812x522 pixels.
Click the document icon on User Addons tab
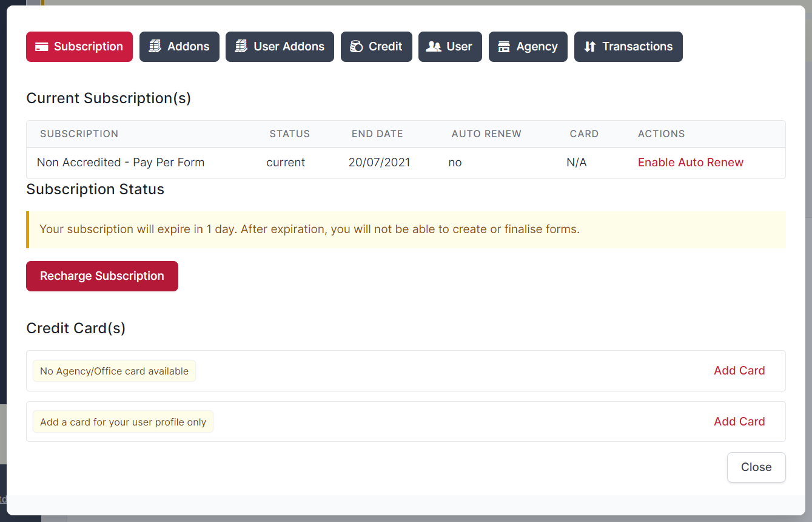241,47
